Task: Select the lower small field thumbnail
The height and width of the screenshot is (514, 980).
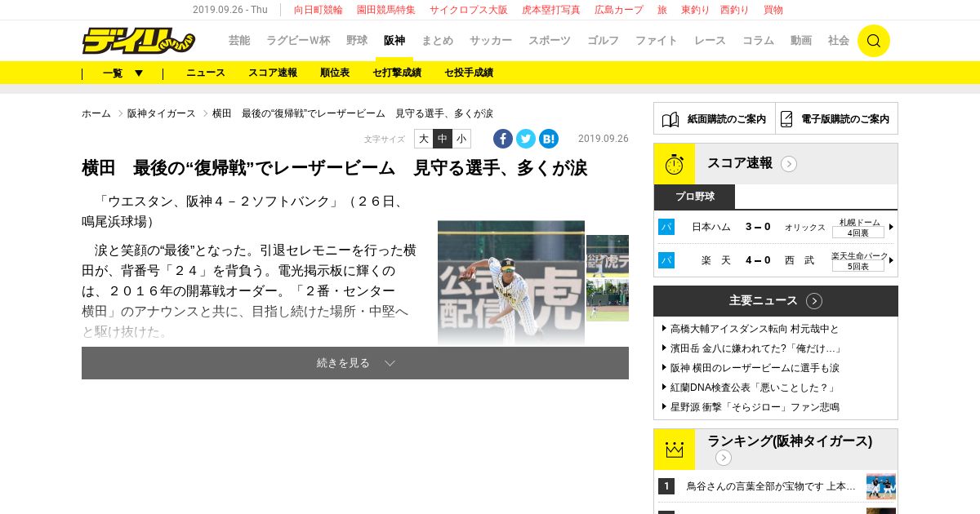Action: (608, 300)
